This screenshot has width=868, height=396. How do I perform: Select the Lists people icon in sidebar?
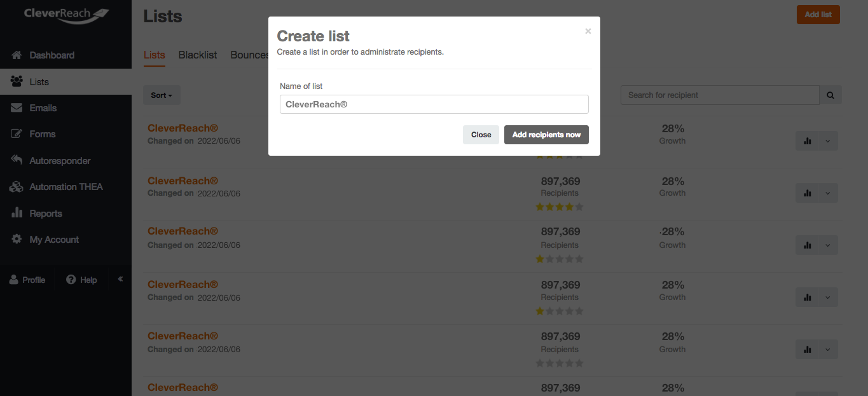pos(17,81)
